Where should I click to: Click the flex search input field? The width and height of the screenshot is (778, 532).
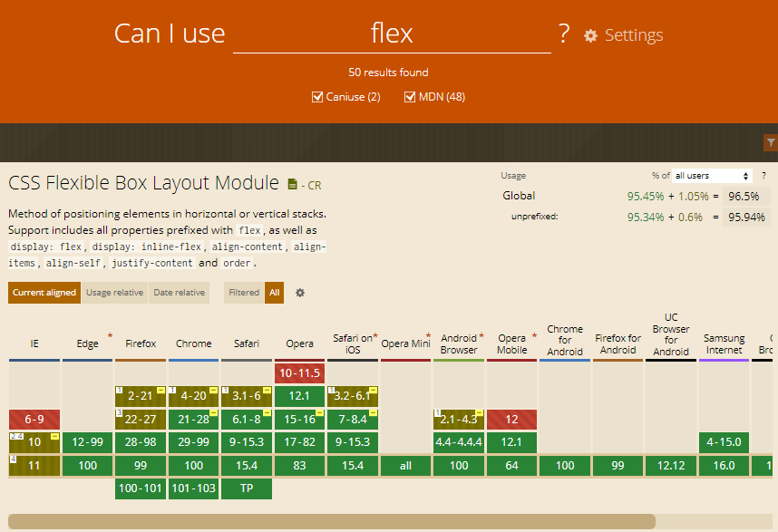(392, 34)
